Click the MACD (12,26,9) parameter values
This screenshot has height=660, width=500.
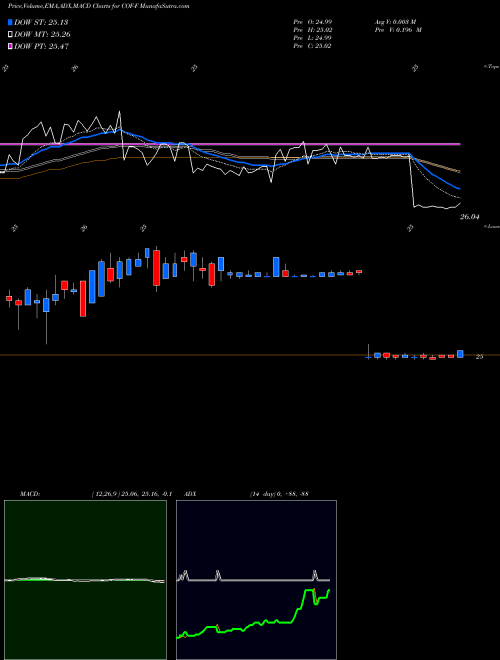[x=131, y=494]
